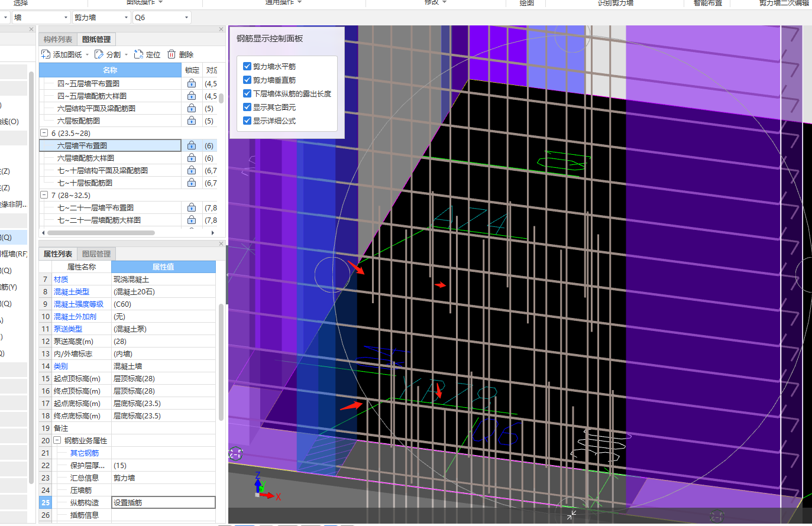Screen dimensions: 812x526
Task: Click the restore-size arrows icon at viewport bottom
Action: click(x=571, y=515)
